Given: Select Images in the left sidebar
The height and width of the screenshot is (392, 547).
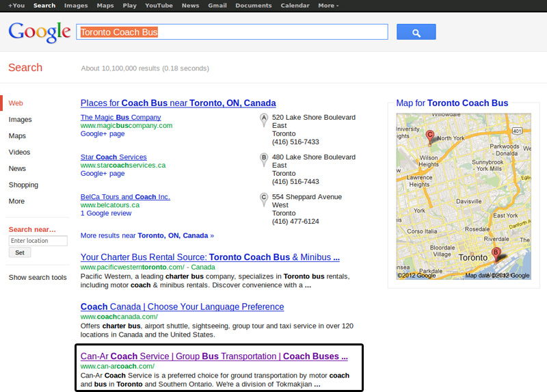Looking at the screenshot, I should click(x=20, y=120).
